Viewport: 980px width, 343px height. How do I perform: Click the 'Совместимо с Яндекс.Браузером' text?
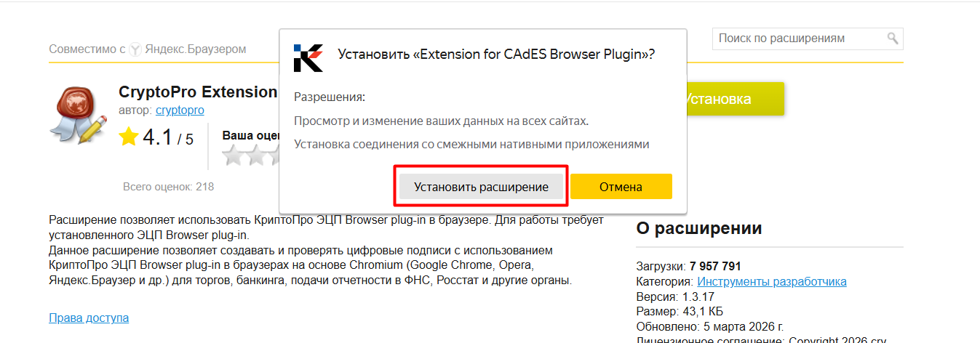[x=148, y=49]
